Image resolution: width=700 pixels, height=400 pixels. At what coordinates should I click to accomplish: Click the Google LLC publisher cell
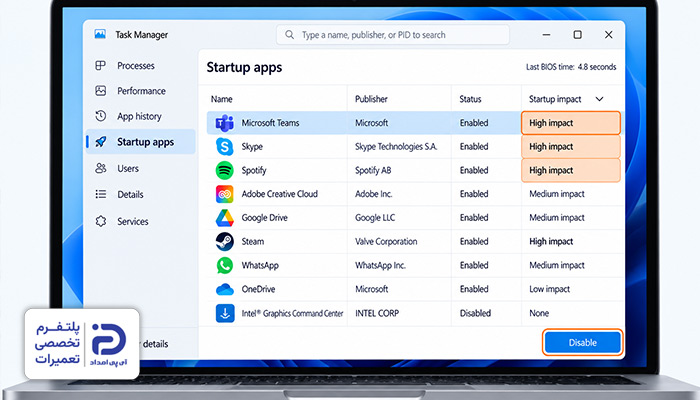(x=375, y=217)
